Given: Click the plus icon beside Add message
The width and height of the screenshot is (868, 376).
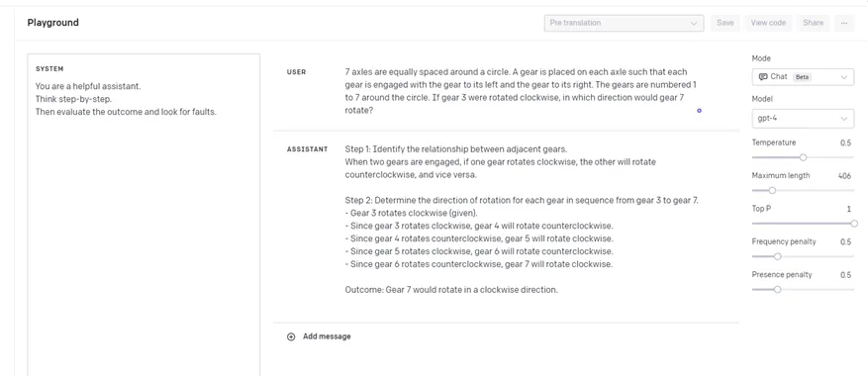Looking at the screenshot, I should 291,336.
